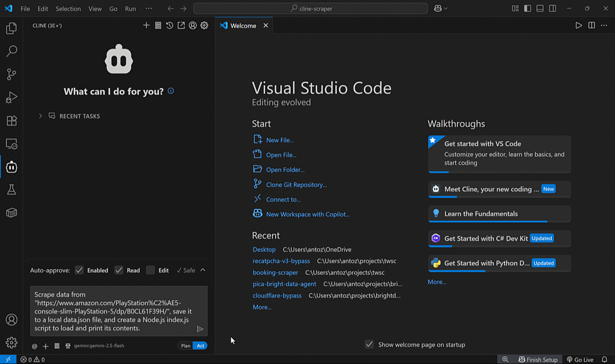Toggle primary side bar layout icon
The image size is (615, 364).
pos(527,8)
